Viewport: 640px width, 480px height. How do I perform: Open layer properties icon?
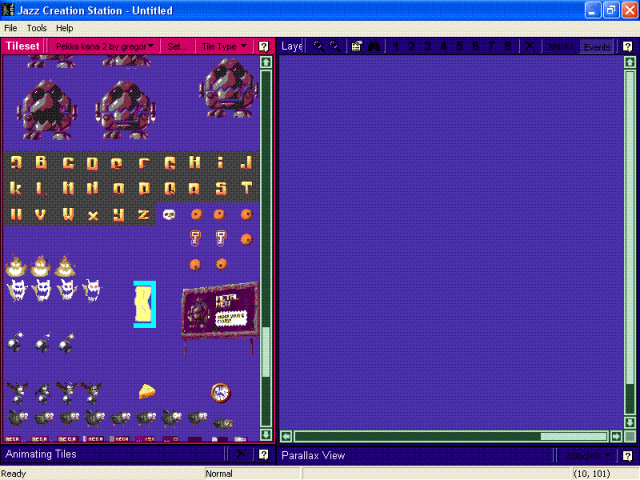pos(356,47)
